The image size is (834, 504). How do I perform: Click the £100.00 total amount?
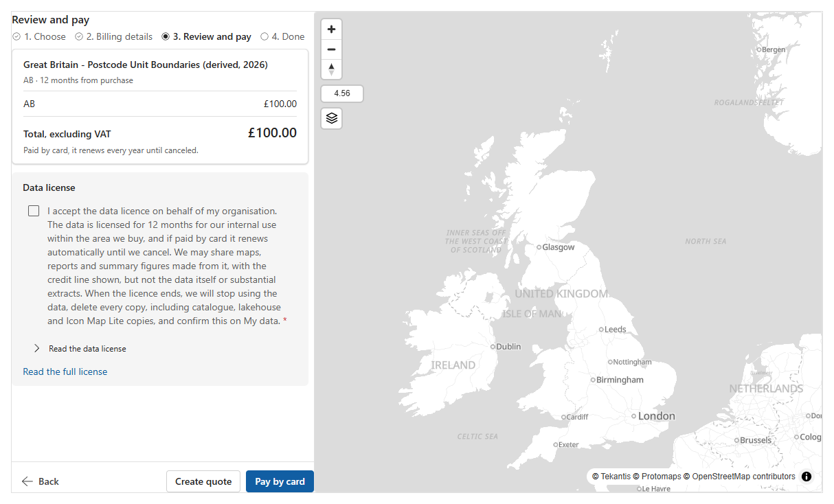coord(272,133)
